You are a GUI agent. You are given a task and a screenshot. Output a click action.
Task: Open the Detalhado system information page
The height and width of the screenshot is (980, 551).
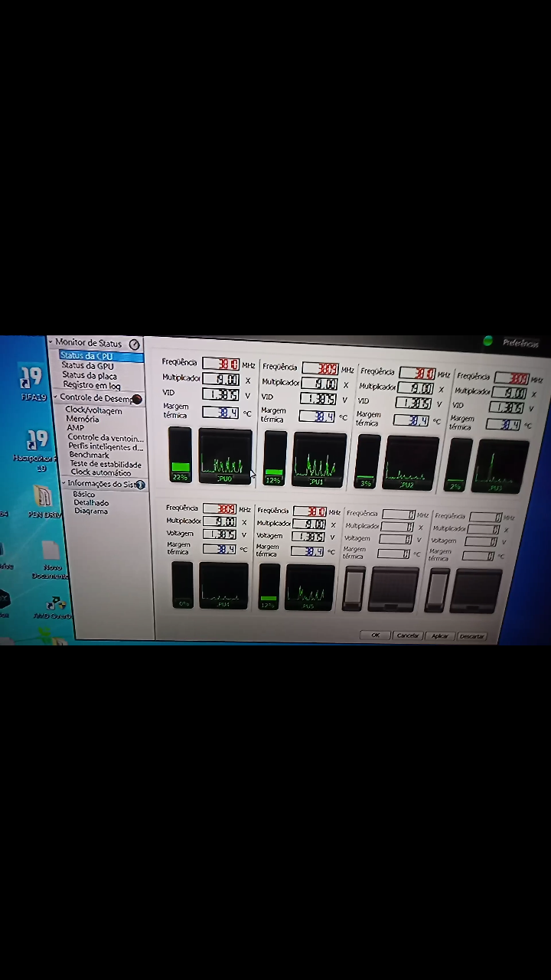point(91,502)
